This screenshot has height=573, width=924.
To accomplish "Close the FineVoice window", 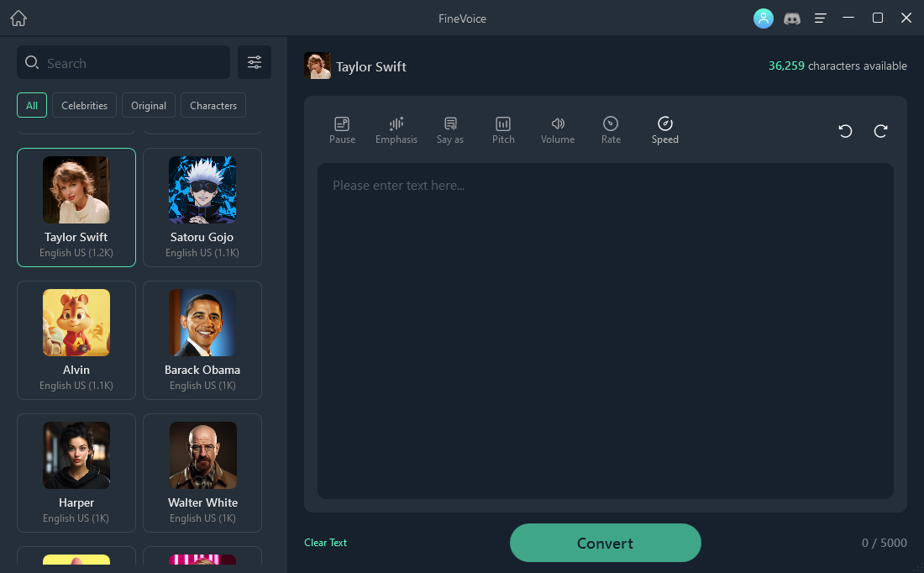I will click(906, 18).
